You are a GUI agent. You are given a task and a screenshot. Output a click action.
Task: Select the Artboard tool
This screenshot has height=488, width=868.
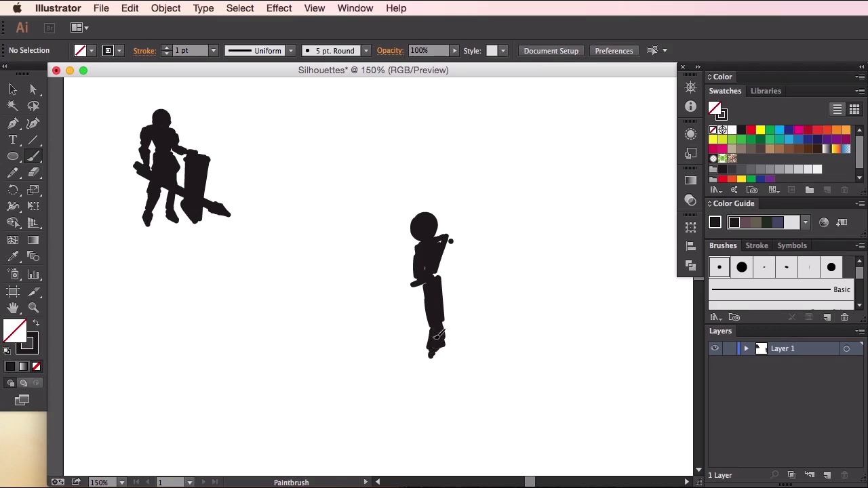point(13,291)
